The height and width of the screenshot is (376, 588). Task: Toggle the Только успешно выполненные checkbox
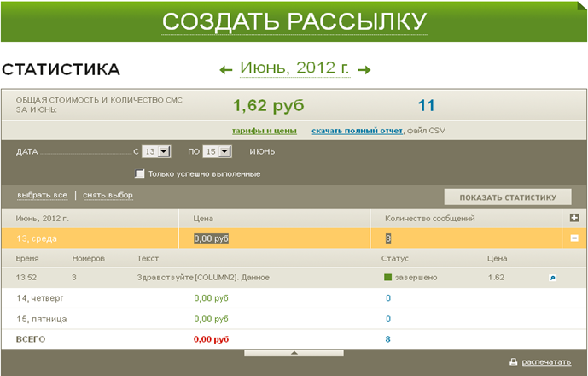click(x=140, y=173)
